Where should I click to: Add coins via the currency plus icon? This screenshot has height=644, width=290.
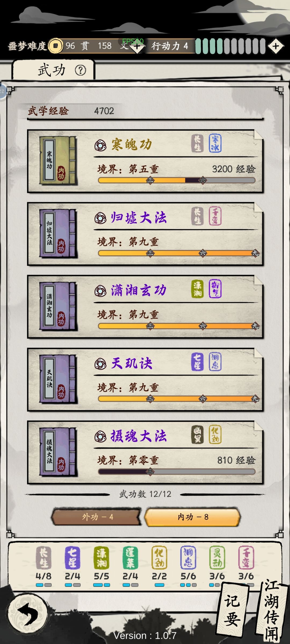(137, 46)
